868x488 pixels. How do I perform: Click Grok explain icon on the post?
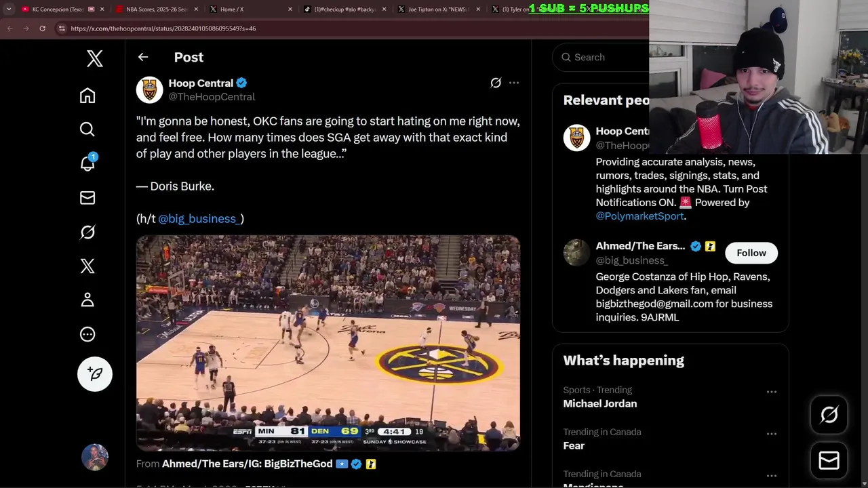tap(496, 83)
